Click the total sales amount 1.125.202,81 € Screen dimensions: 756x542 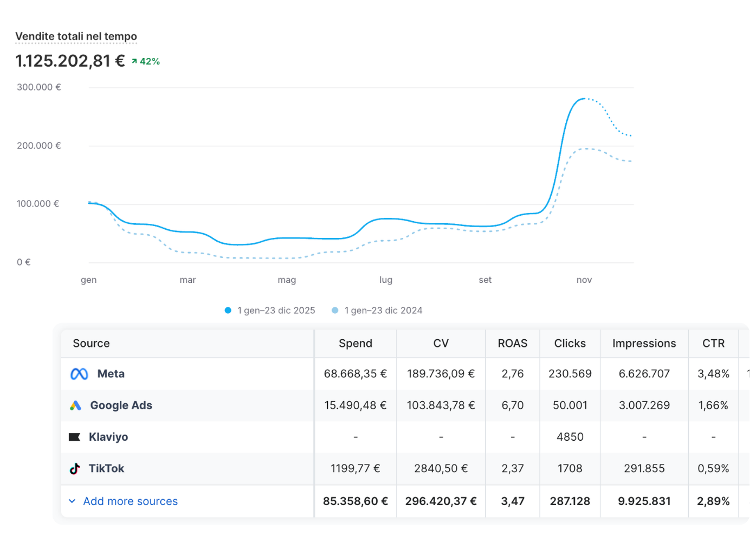70,61
